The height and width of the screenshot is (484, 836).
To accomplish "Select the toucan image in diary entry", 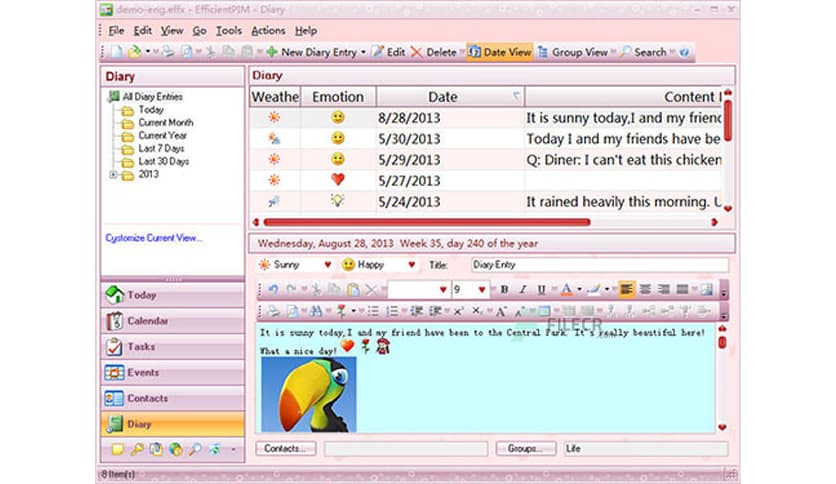I will point(309,394).
